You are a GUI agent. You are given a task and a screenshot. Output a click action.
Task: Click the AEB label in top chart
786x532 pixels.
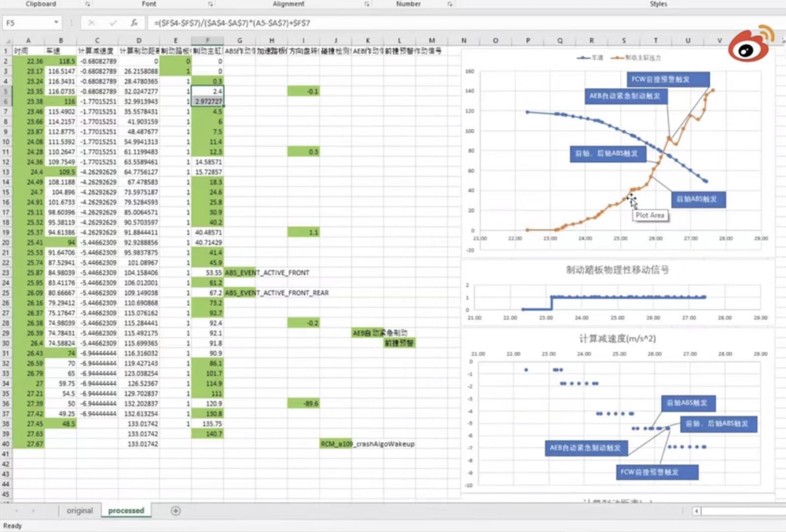626,96
